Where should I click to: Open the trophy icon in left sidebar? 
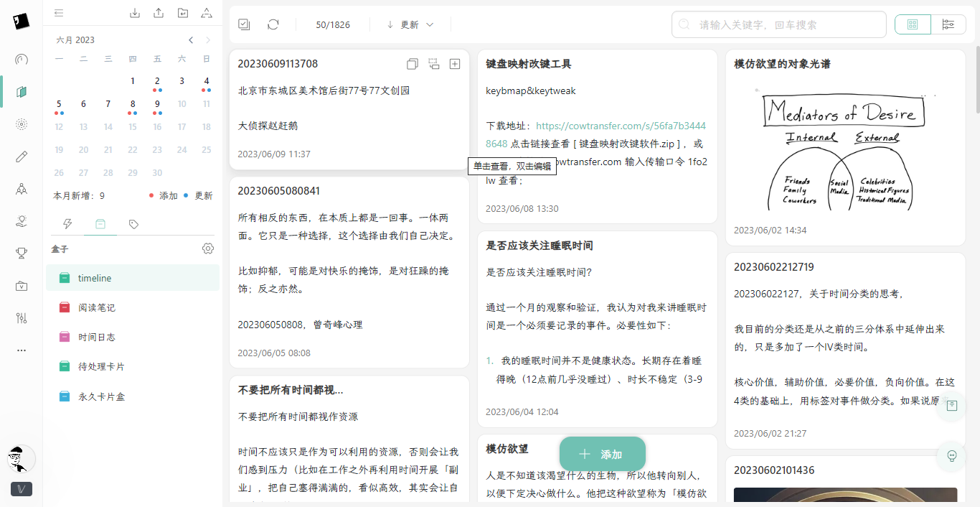click(22, 252)
